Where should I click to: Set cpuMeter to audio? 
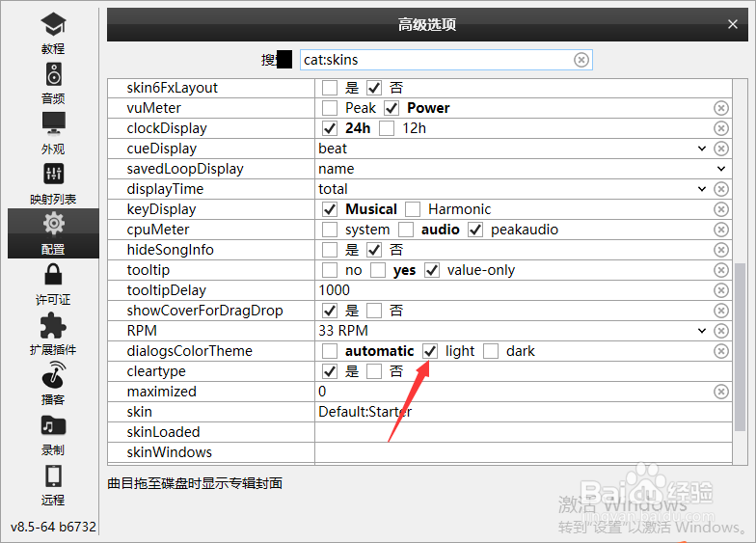pos(406,230)
